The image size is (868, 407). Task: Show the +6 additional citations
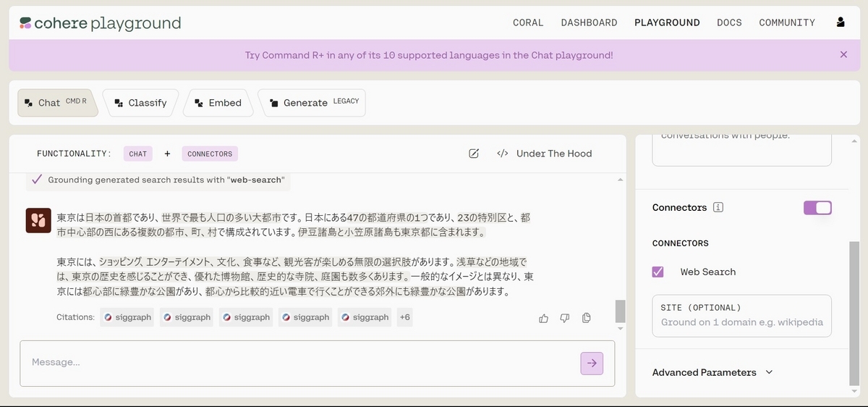point(405,317)
